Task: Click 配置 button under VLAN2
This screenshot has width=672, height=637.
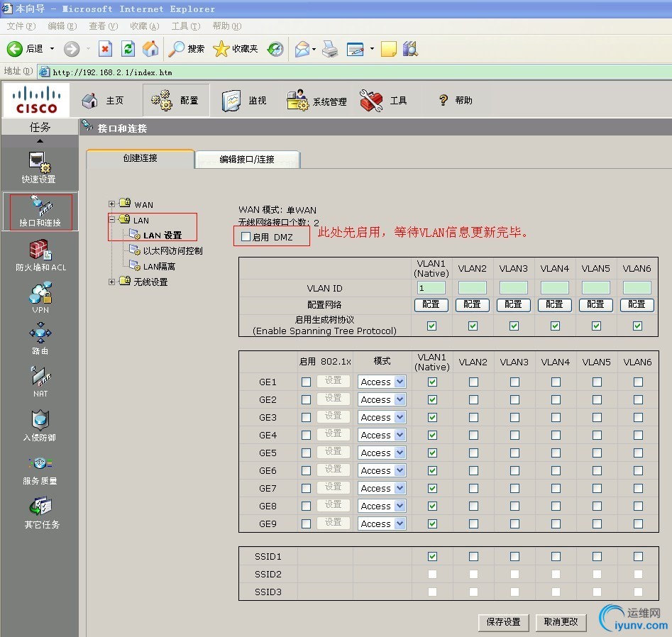Action: tap(472, 304)
